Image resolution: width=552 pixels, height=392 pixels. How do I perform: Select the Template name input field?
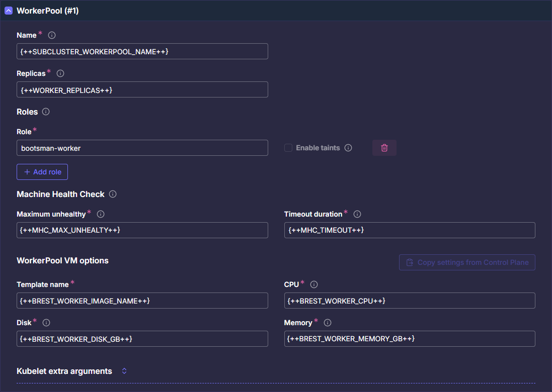click(x=142, y=301)
